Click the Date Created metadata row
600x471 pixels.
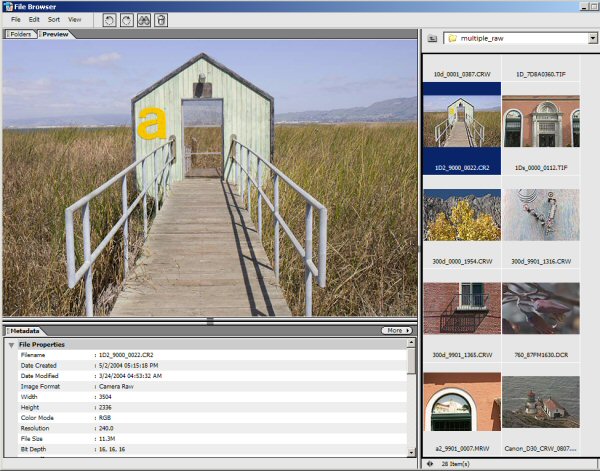(x=212, y=365)
